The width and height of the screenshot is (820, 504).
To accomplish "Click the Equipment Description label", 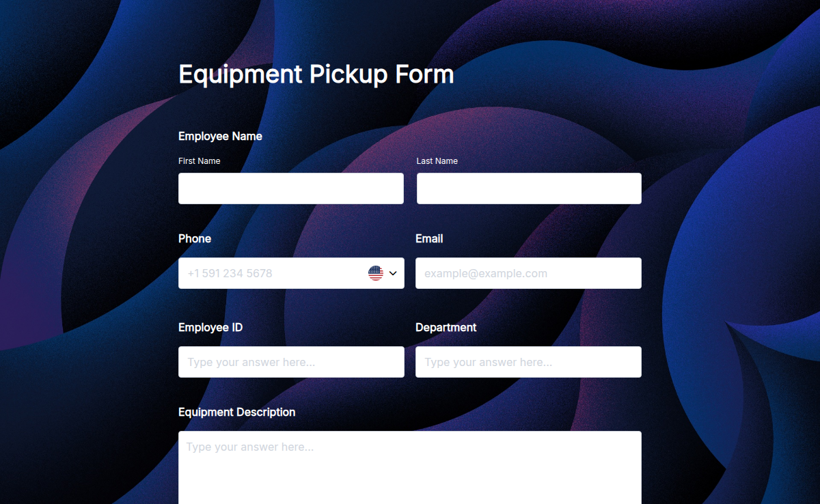I will tap(236, 412).
